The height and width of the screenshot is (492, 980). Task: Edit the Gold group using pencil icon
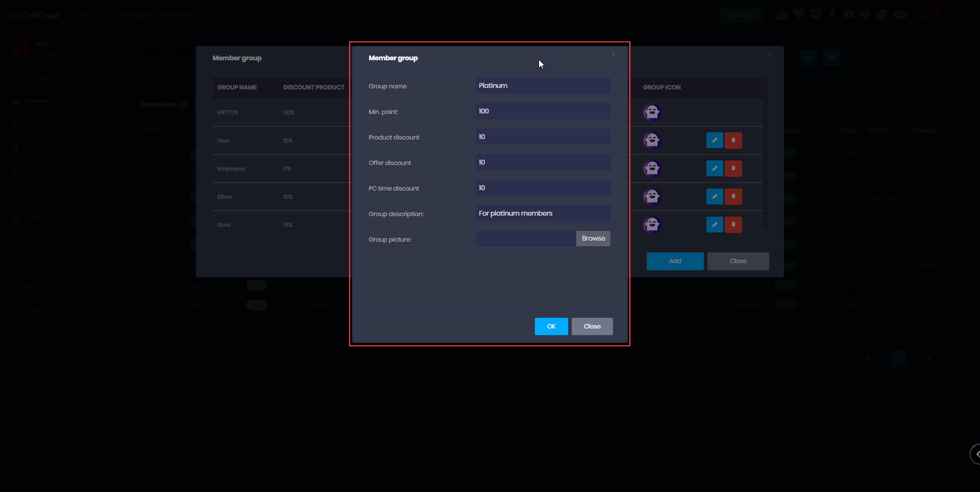coord(715,224)
